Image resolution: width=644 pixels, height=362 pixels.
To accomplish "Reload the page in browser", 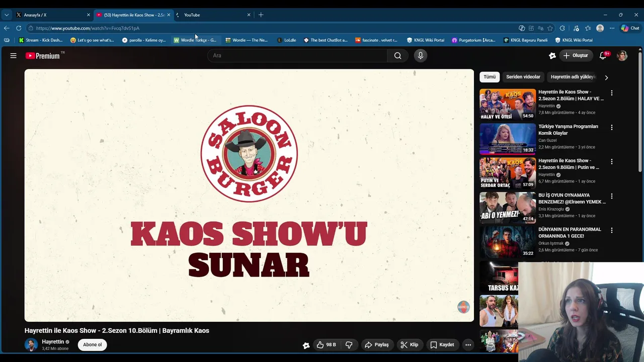I will pos(19,28).
